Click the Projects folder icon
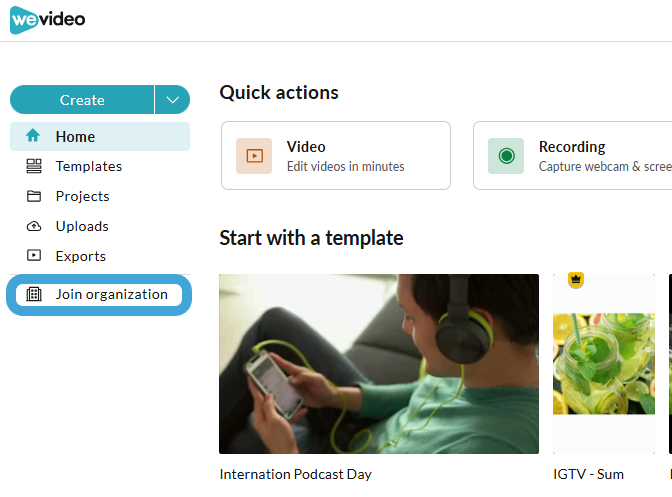 click(34, 196)
